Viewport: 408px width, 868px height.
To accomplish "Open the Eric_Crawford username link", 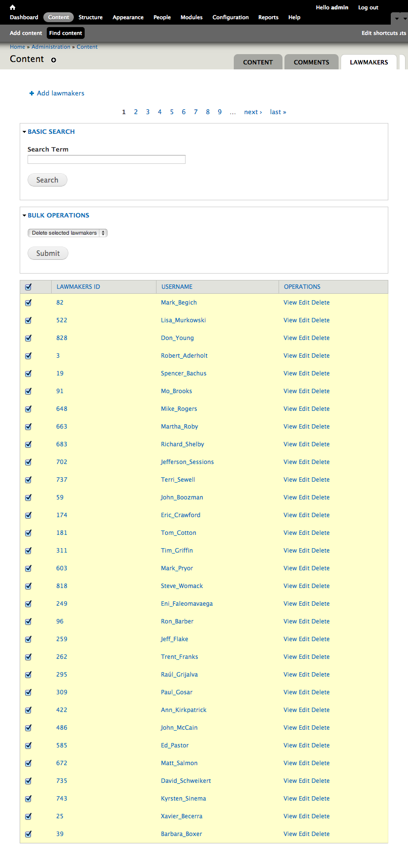I will click(x=181, y=515).
